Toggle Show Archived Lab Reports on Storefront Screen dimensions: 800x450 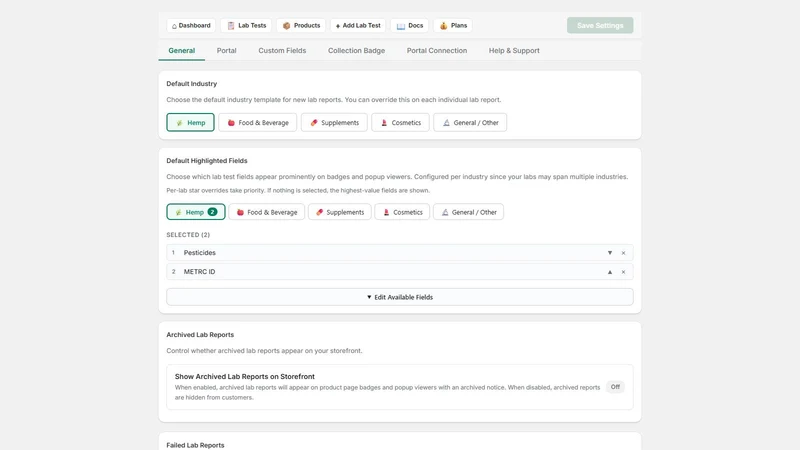pos(615,387)
